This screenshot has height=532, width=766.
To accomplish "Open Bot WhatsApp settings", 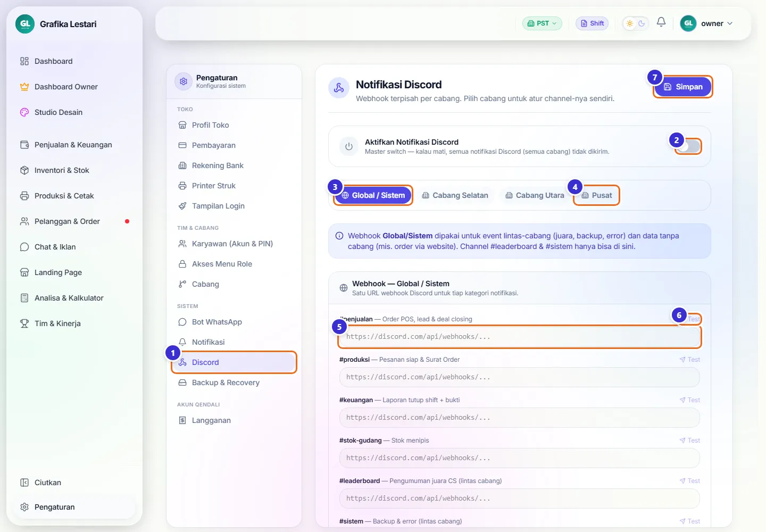I will tap(234, 322).
